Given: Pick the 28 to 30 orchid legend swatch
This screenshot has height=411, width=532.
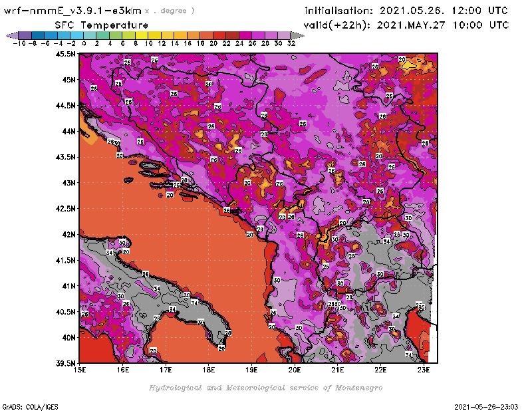Looking at the screenshot, I should tap(271, 35).
